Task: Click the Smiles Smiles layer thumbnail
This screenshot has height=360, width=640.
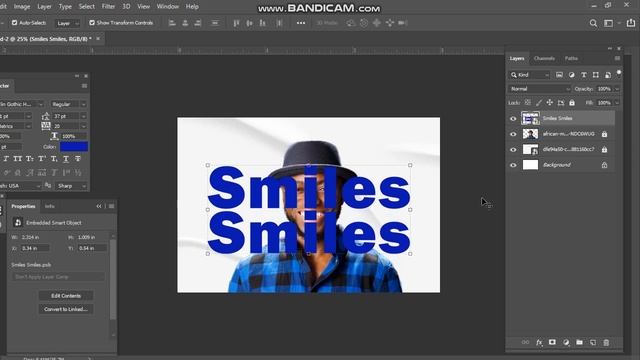Action: [x=530, y=118]
